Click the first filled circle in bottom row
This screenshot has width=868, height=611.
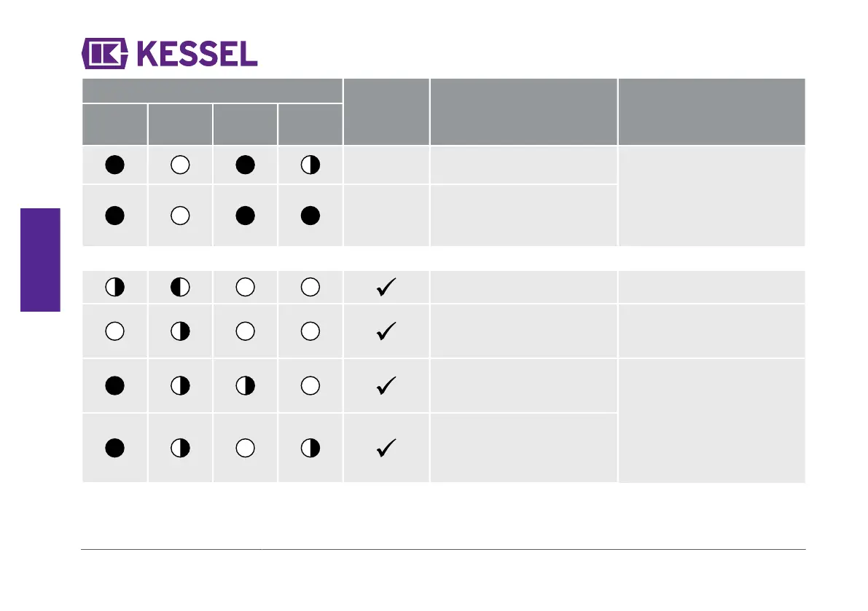[x=114, y=448]
